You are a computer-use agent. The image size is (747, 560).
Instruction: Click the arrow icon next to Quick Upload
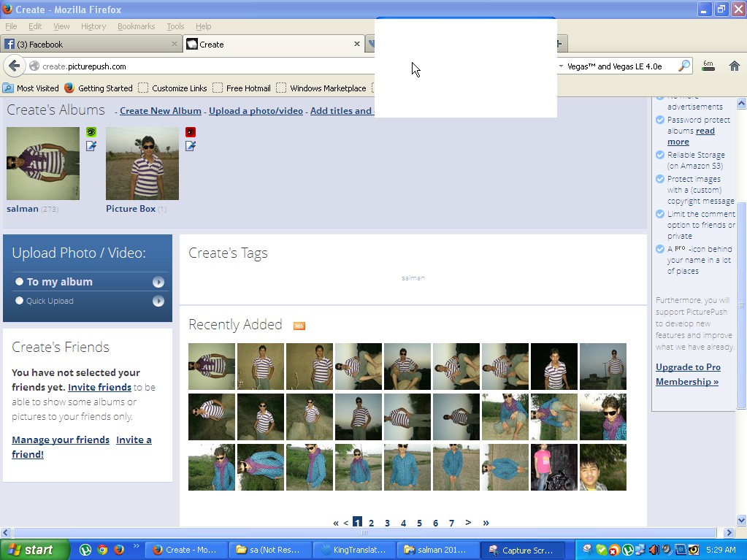point(158,301)
